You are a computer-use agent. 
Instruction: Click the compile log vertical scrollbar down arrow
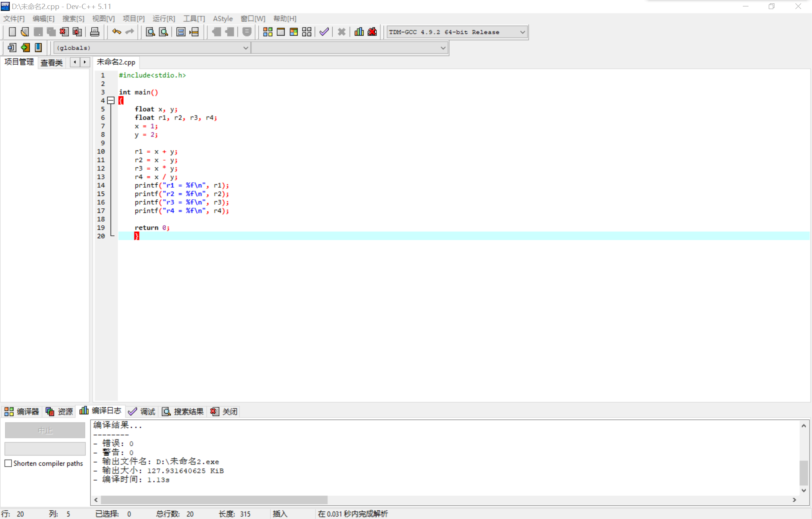[x=804, y=490]
